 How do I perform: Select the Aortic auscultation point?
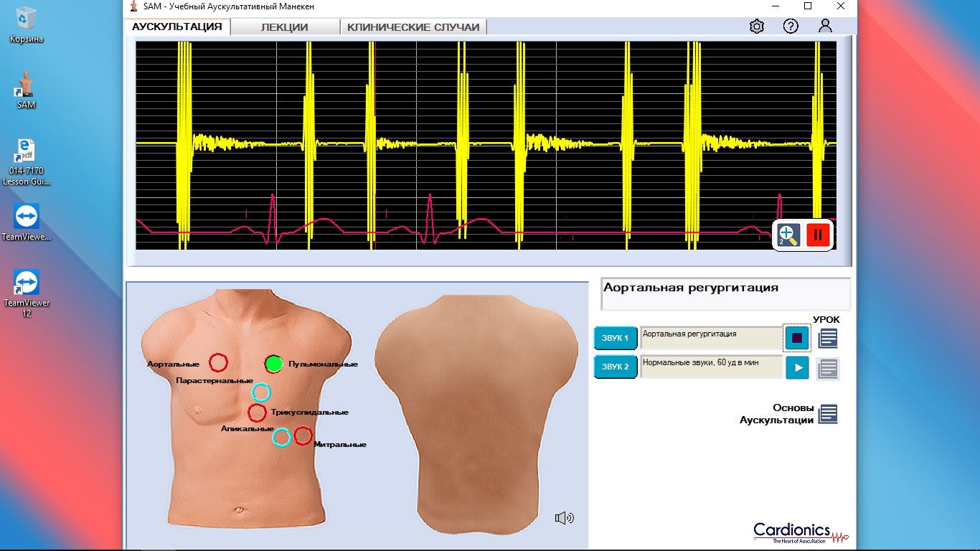[218, 363]
